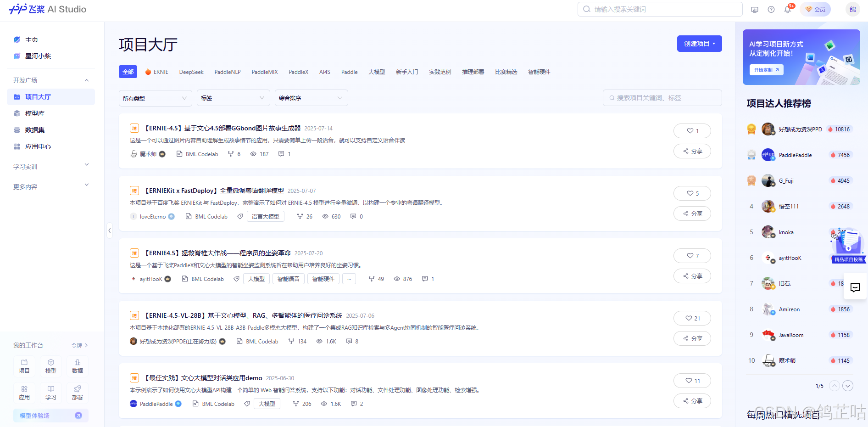
Task: Select the 大模型 category tab
Action: (x=377, y=72)
